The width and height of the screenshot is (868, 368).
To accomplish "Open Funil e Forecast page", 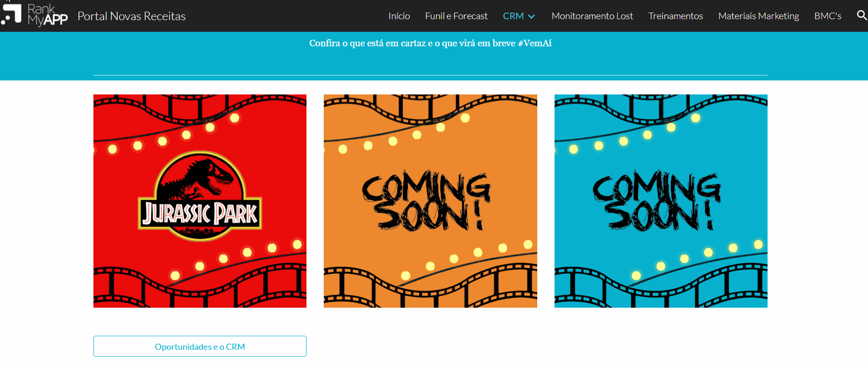I will click(x=456, y=16).
